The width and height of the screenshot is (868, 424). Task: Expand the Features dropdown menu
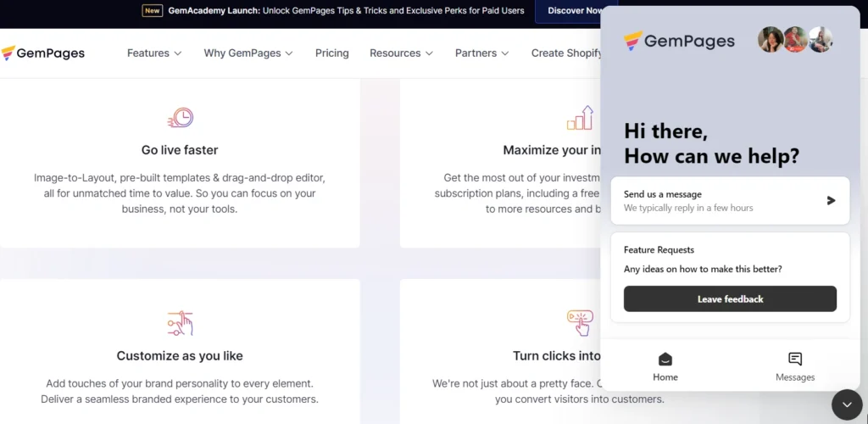click(x=154, y=53)
